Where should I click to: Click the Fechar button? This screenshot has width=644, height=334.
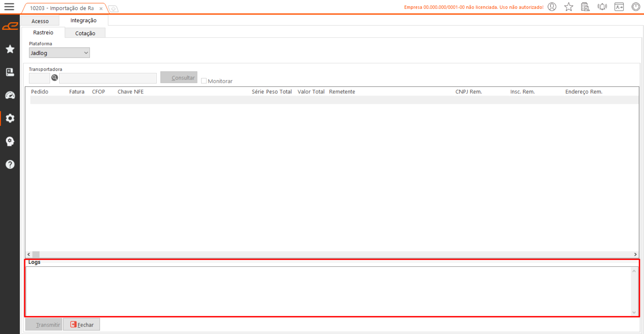(x=82, y=325)
